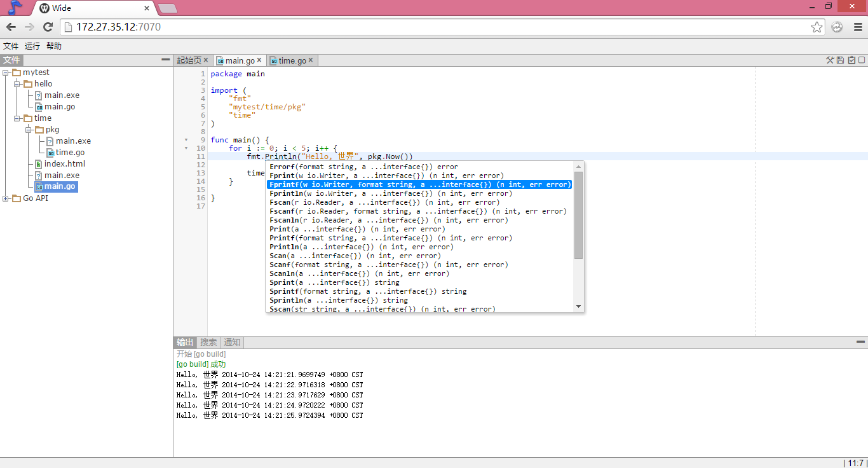
Task: Close the main.go editor tab
Action: pyautogui.click(x=259, y=60)
